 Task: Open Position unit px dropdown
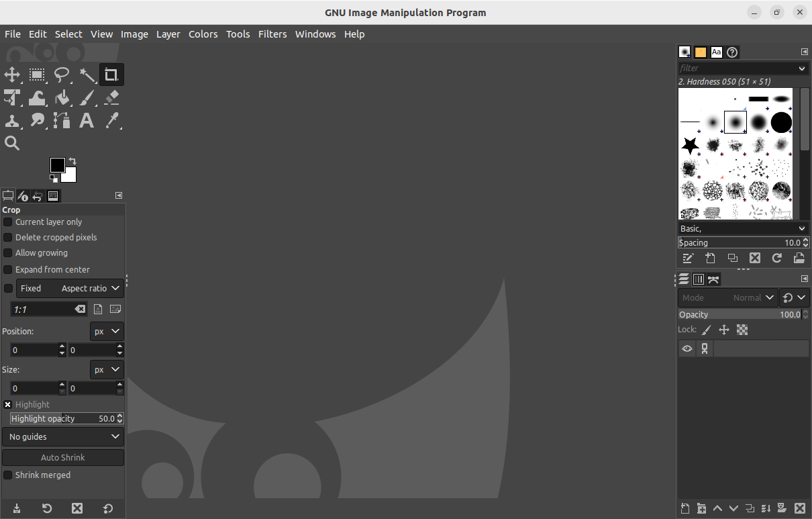pyautogui.click(x=107, y=331)
